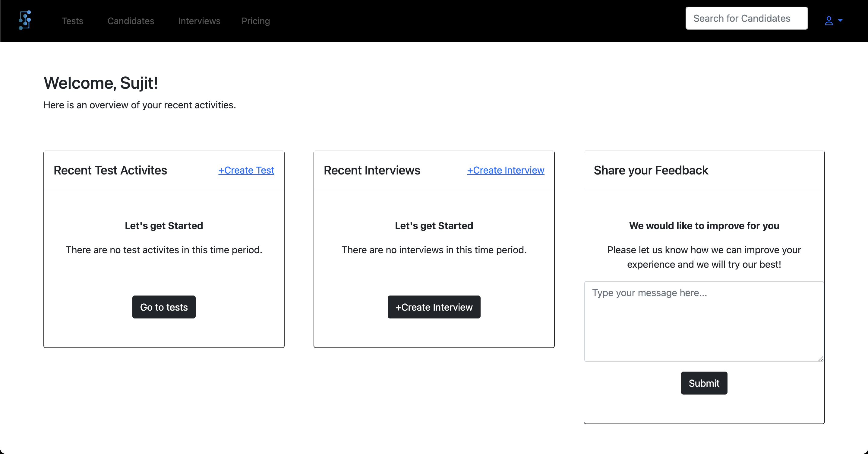The image size is (868, 454).
Task: Go to the Candidates page
Action: pos(131,21)
